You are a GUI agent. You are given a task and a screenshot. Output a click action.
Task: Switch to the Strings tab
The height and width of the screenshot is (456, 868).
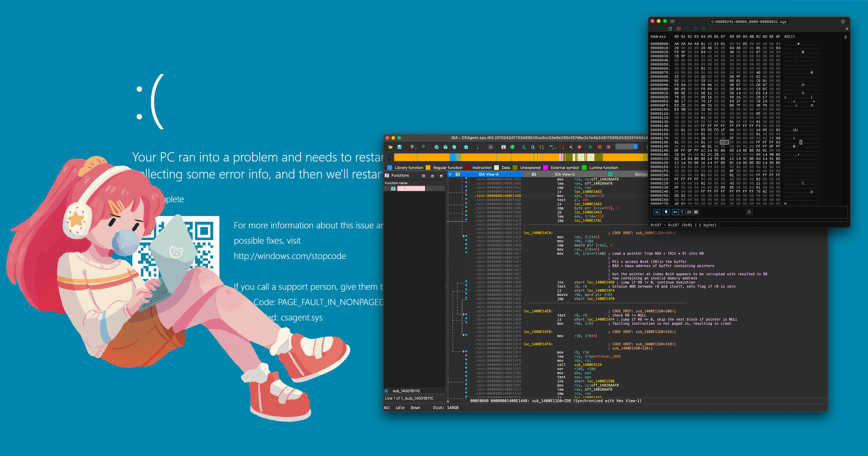click(641, 174)
